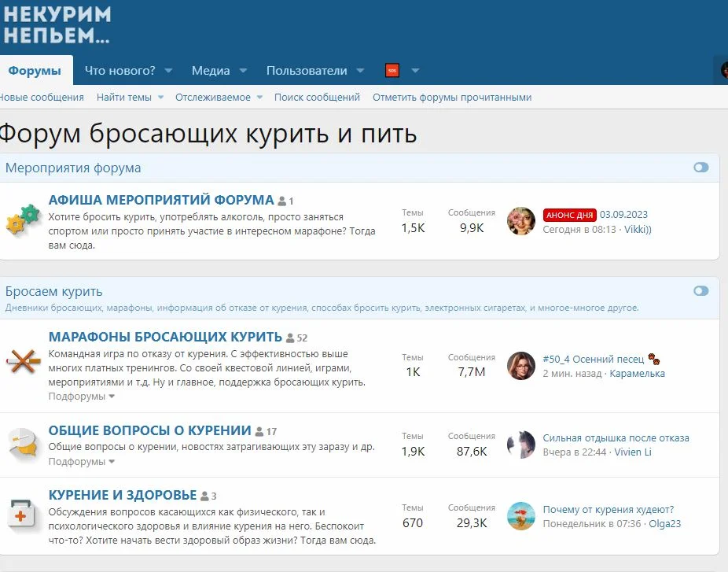The width and height of the screenshot is (728, 572).
Task: Open the Бросаем курить category heading
Action: [x=54, y=291]
